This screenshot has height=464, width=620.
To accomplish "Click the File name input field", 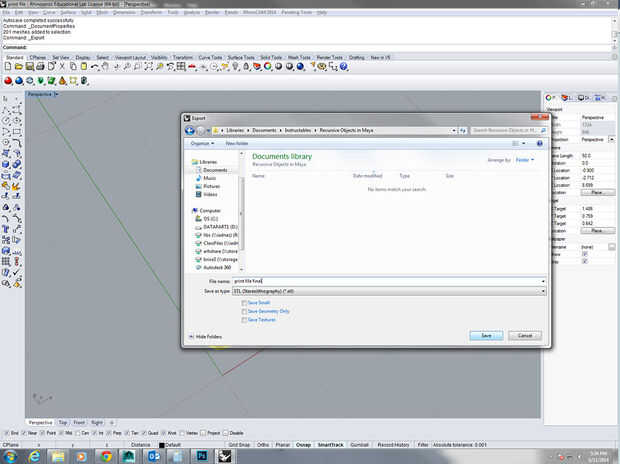I will (x=386, y=281).
